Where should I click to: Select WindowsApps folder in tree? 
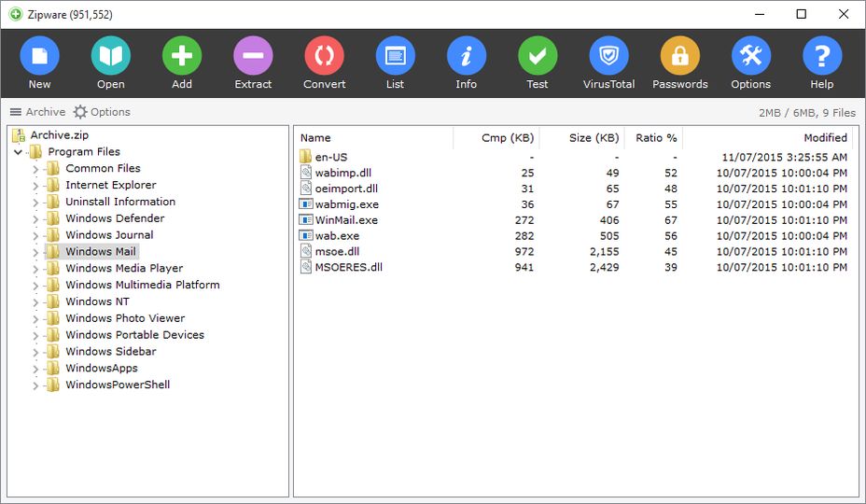click(102, 368)
